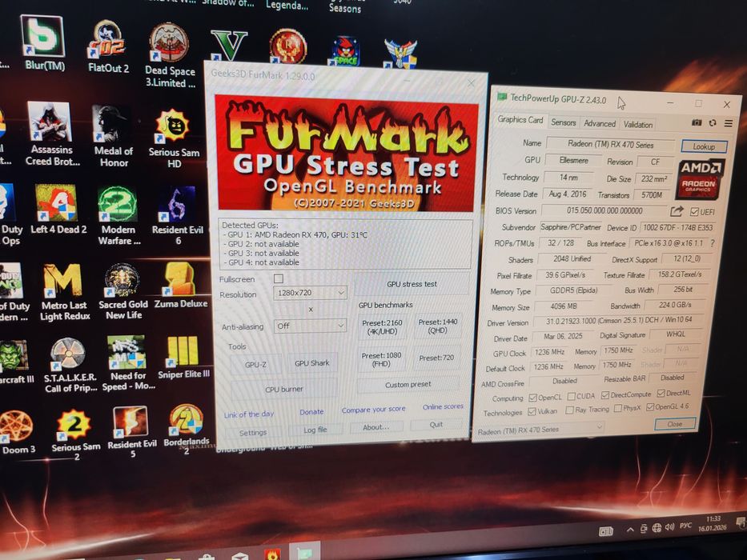The height and width of the screenshot is (560, 747).
Task: Run the Preset:1080 (FHD) benchmark
Action: (x=381, y=359)
